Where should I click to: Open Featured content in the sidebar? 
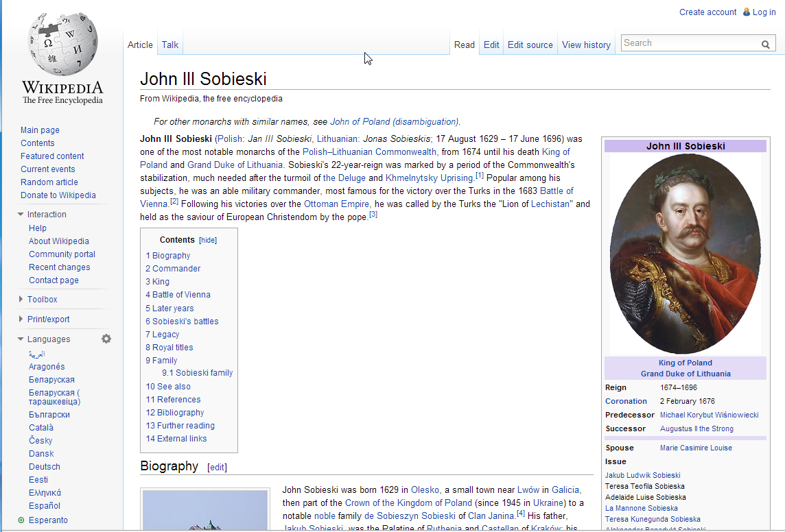click(x=52, y=156)
